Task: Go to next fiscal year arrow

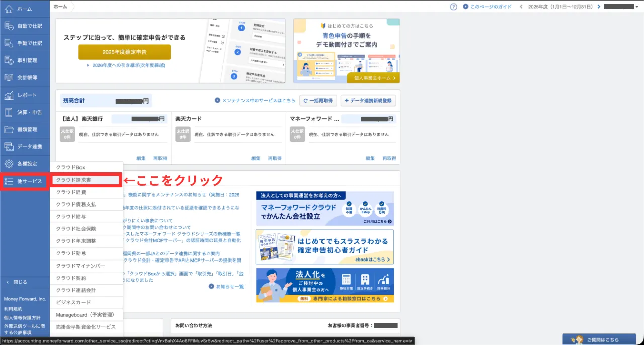Action: click(599, 7)
